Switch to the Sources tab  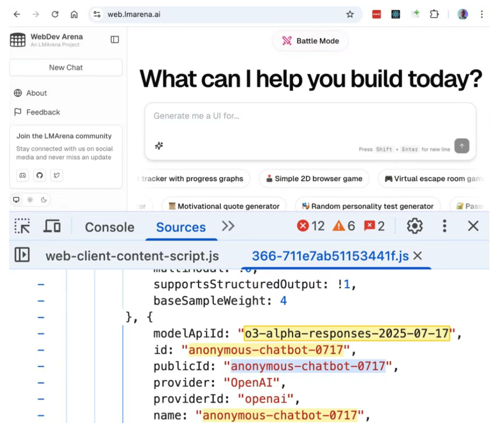181,227
